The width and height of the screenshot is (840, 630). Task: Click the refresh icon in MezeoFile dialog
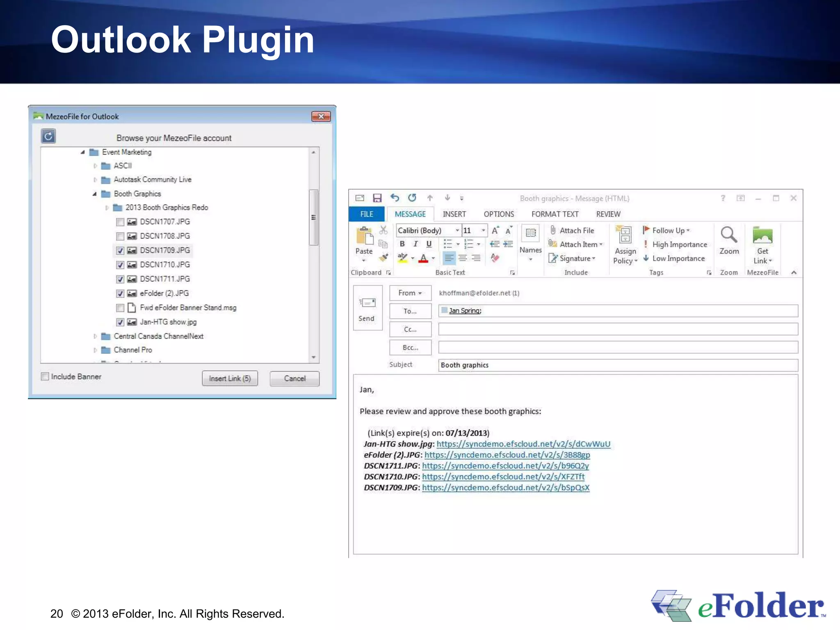[48, 136]
